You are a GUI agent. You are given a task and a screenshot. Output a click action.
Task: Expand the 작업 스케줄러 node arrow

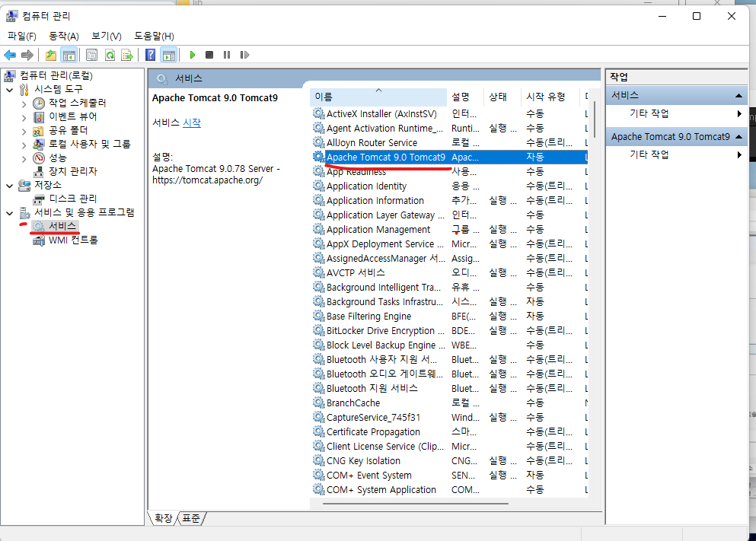coord(24,103)
